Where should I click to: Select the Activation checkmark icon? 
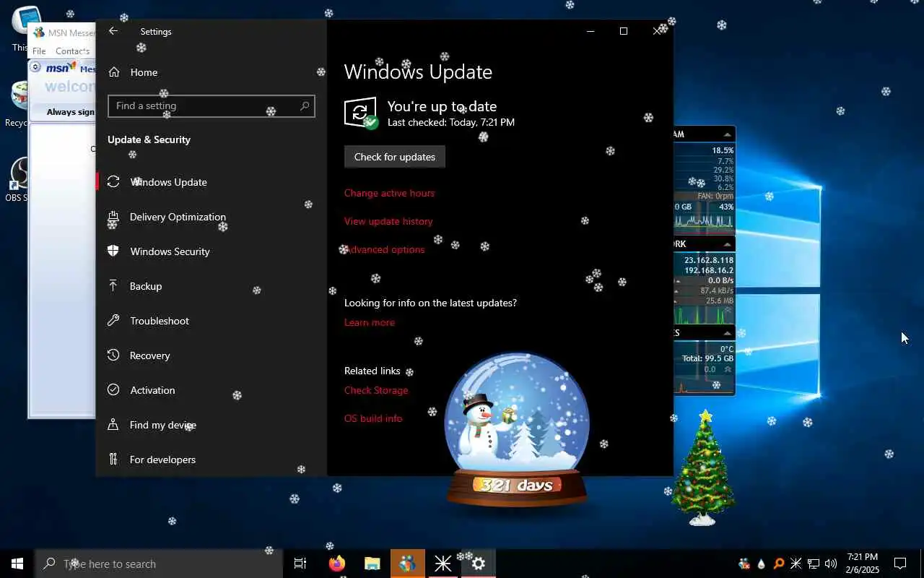coord(113,390)
